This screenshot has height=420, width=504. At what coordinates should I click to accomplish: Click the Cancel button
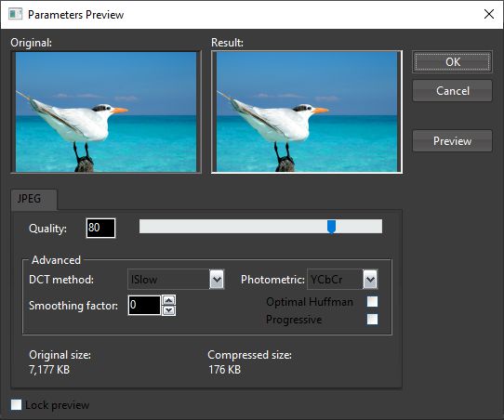(x=452, y=91)
